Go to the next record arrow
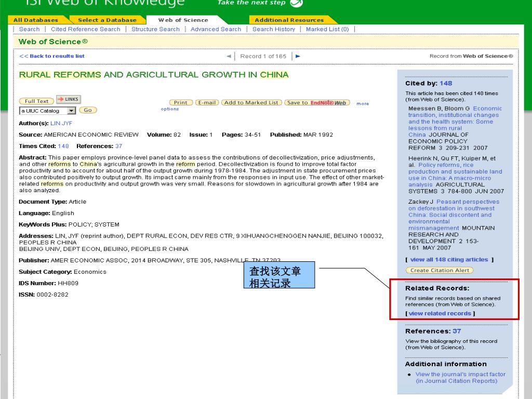 [x=298, y=56]
